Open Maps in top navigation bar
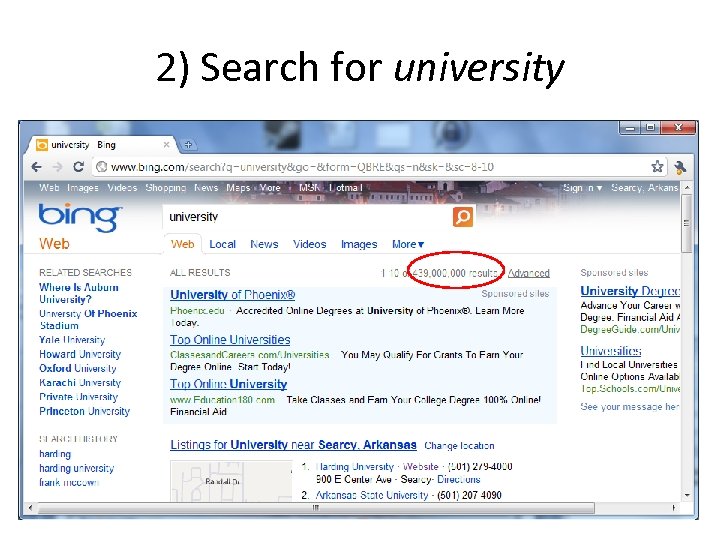Image resolution: width=720 pixels, height=540 pixels. pos(238,188)
